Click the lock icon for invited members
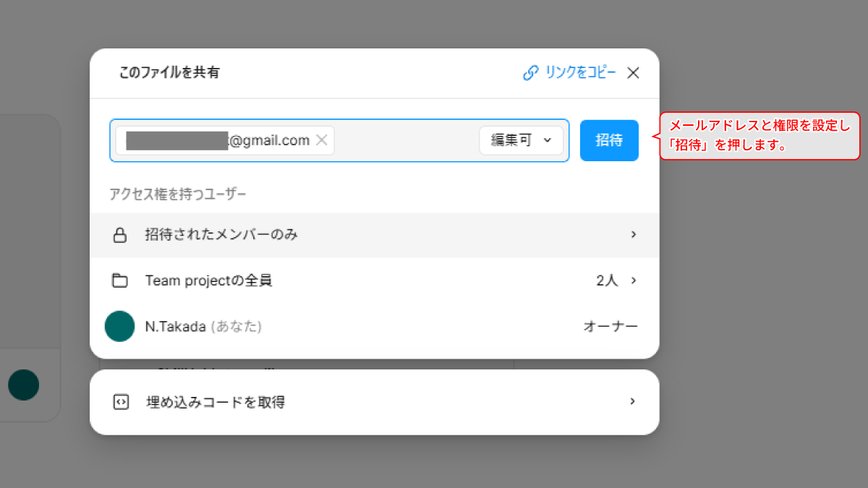 click(x=120, y=235)
